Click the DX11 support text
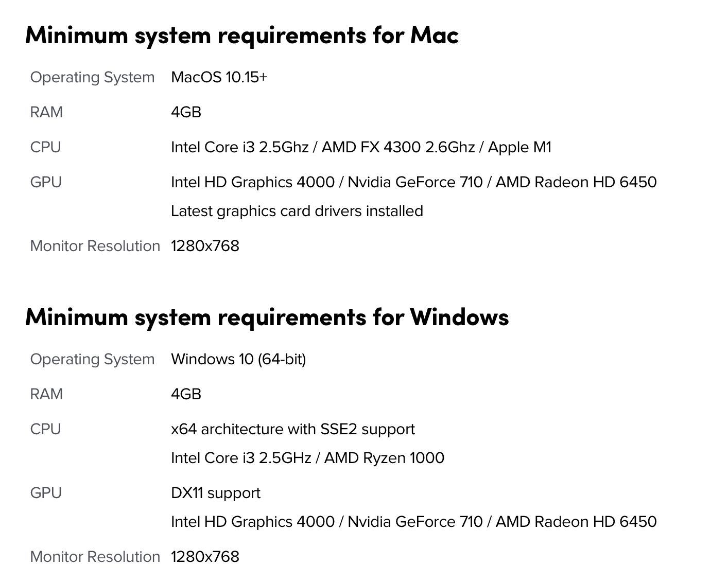 pyautogui.click(x=216, y=493)
